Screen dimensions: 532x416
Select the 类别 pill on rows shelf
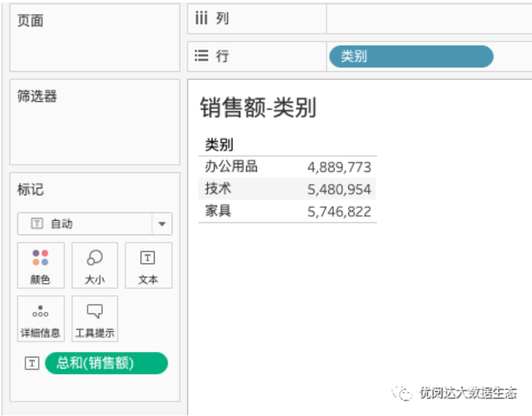(x=411, y=57)
